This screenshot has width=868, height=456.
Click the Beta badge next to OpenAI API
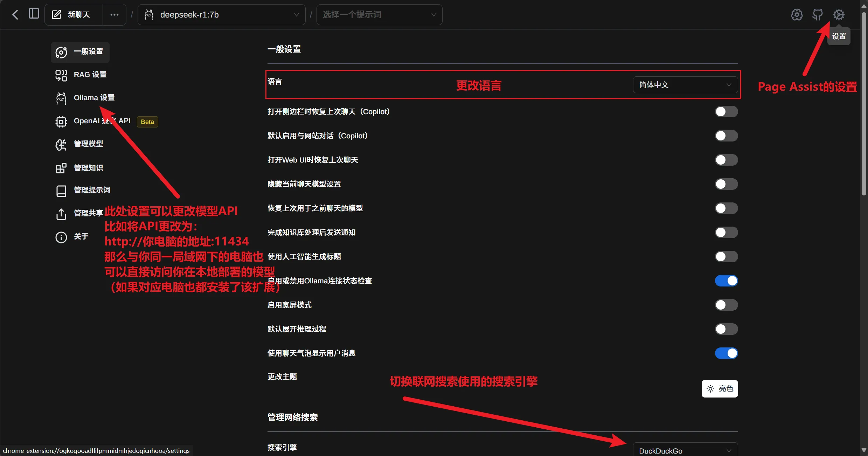[147, 122]
